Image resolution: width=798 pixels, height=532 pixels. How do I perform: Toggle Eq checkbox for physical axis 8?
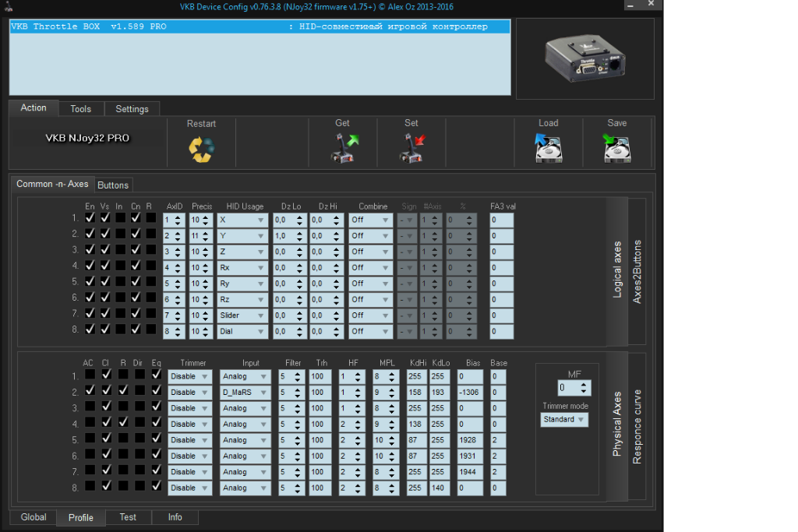pyautogui.click(x=156, y=486)
